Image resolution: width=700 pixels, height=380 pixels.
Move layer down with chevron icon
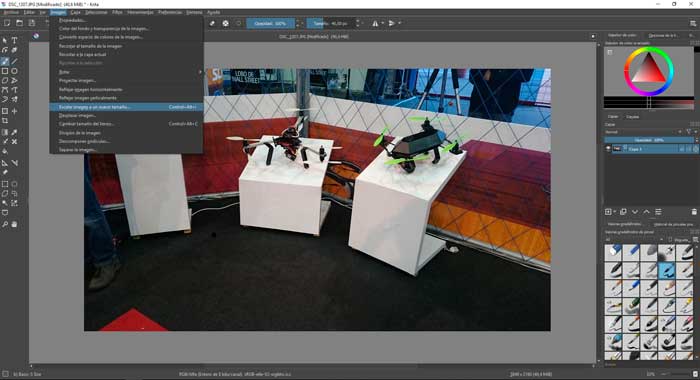click(634, 212)
